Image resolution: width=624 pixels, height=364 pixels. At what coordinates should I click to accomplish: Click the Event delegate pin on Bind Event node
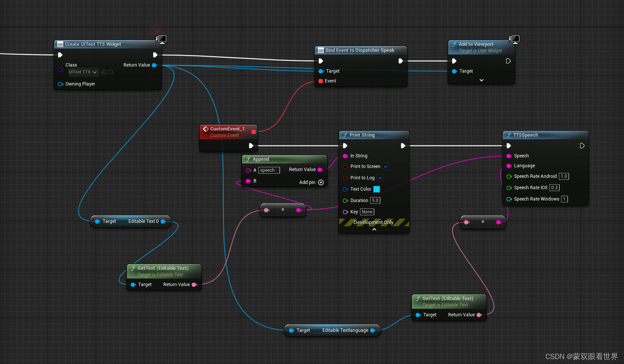click(x=321, y=81)
